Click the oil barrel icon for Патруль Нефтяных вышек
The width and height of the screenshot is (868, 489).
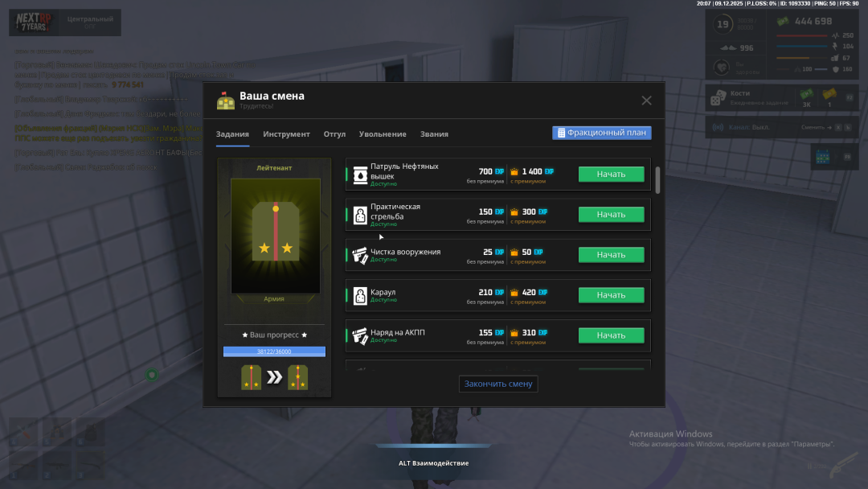(360, 175)
